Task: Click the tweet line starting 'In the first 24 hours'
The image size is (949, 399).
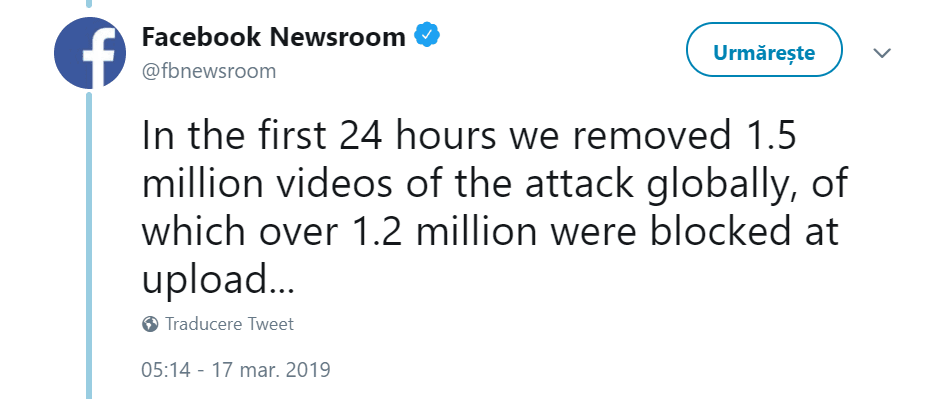Action: coord(469,136)
